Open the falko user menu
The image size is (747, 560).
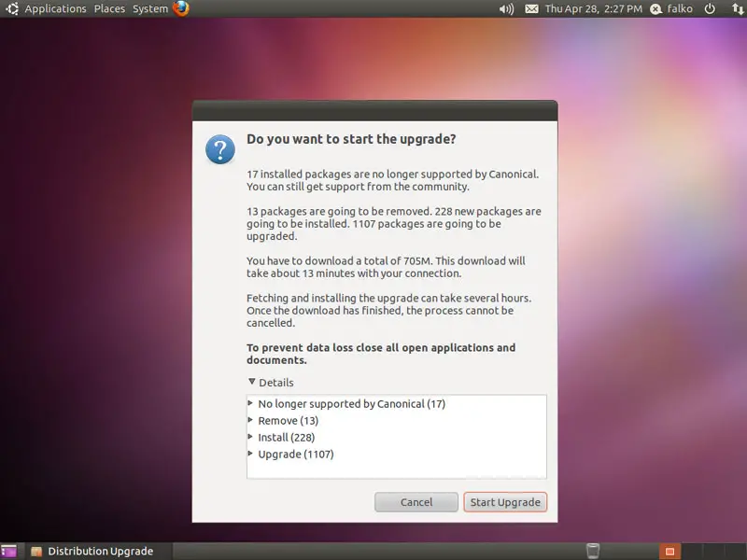coord(680,8)
